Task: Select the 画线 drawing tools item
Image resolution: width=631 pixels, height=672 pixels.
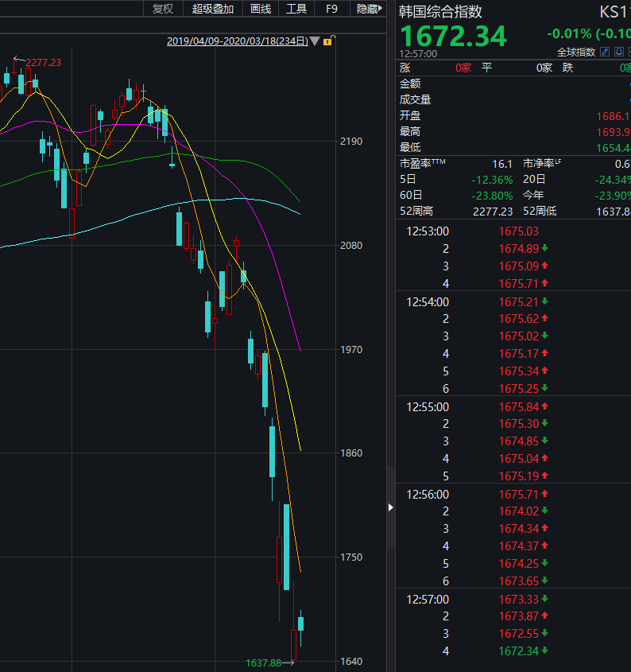Action: click(x=261, y=9)
